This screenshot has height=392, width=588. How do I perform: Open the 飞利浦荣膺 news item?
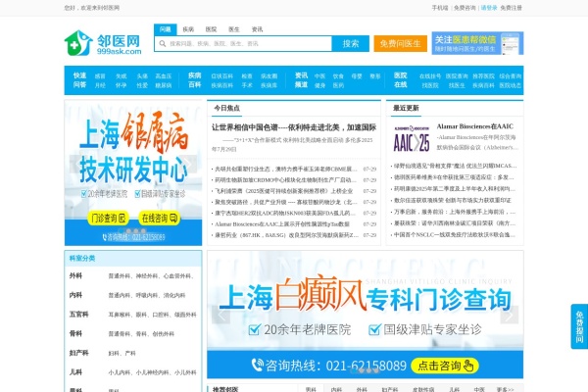click(283, 191)
